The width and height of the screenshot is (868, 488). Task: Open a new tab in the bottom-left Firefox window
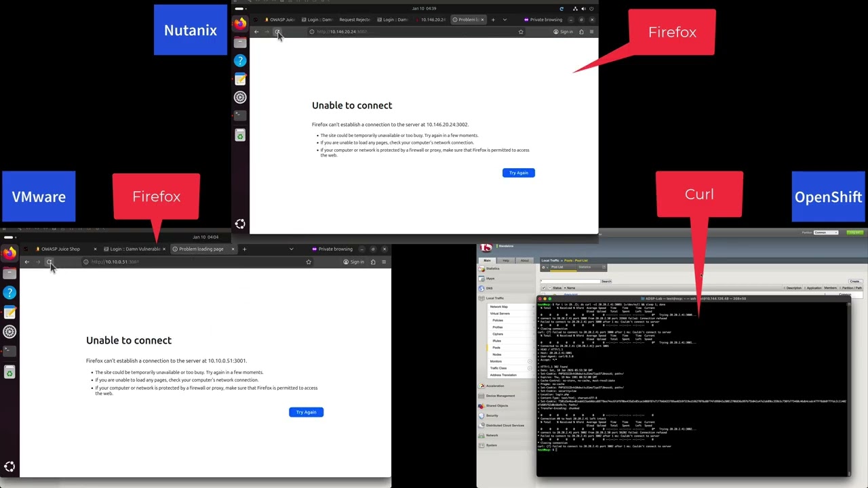[x=244, y=249]
